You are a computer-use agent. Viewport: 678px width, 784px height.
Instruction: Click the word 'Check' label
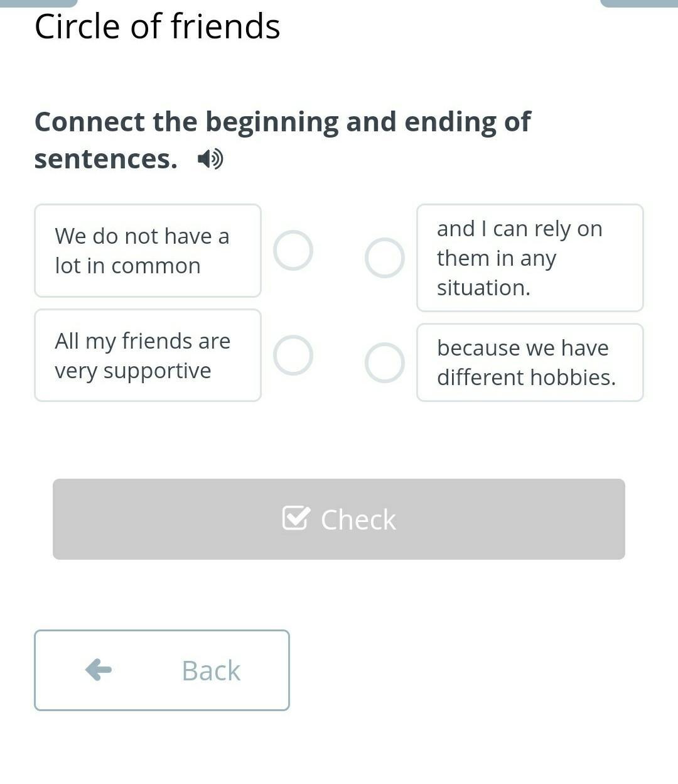click(x=358, y=520)
